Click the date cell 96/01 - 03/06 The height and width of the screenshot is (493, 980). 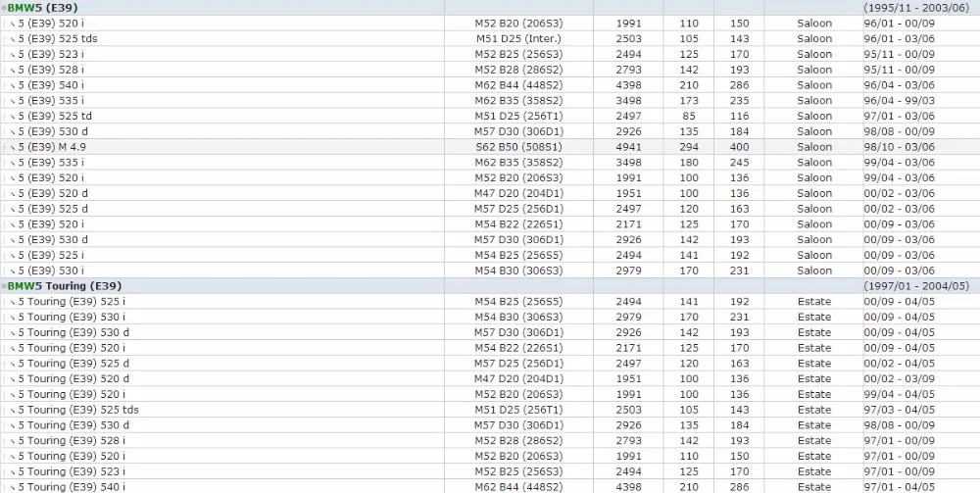(900, 39)
